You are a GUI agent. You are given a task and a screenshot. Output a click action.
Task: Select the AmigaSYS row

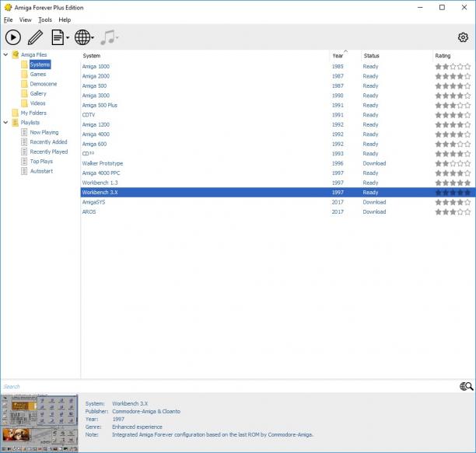pyautogui.click(x=278, y=202)
